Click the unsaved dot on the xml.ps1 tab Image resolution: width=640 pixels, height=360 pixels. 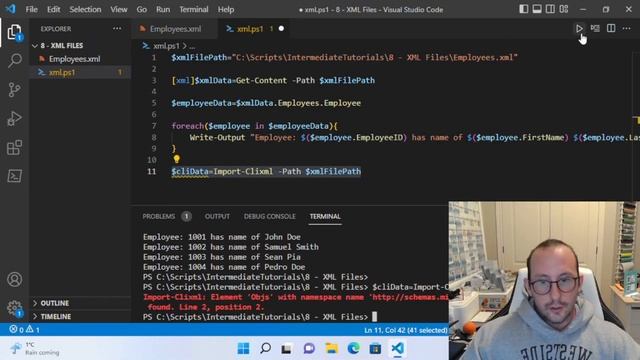click(x=281, y=29)
